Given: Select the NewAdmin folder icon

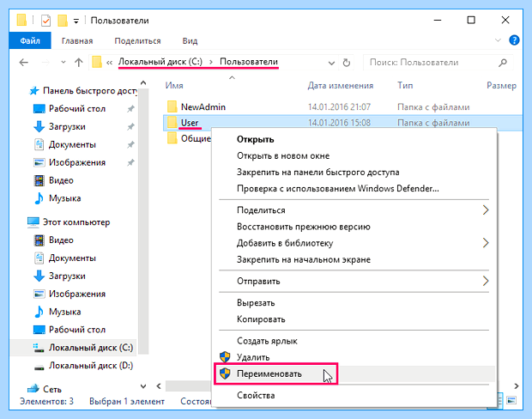Looking at the screenshot, I should [172, 107].
